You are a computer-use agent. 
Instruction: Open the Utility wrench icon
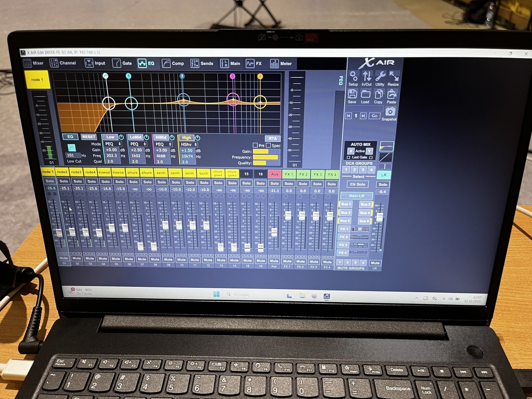tap(380, 76)
